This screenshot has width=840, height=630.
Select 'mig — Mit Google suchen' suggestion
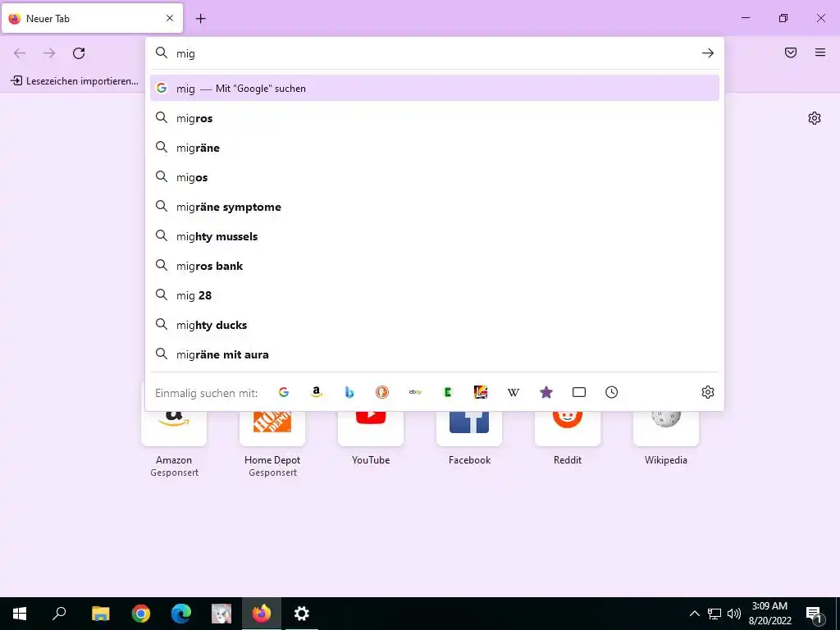tap(435, 89)
